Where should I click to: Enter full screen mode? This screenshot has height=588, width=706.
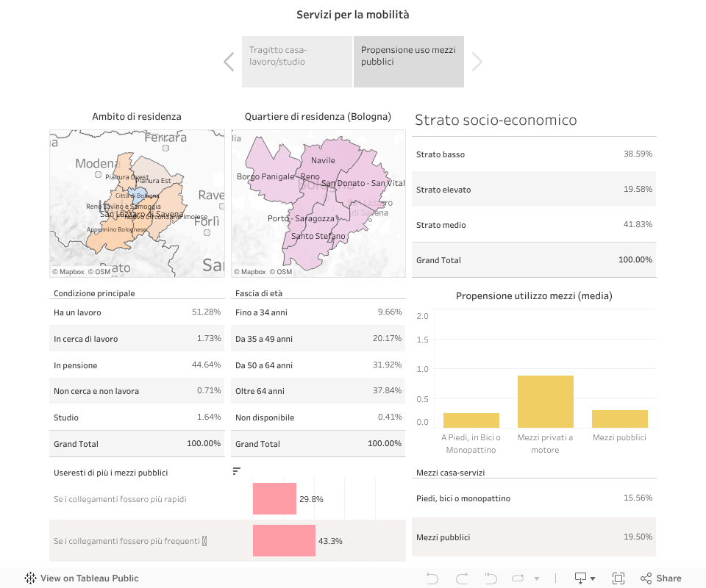click(618, 578)
